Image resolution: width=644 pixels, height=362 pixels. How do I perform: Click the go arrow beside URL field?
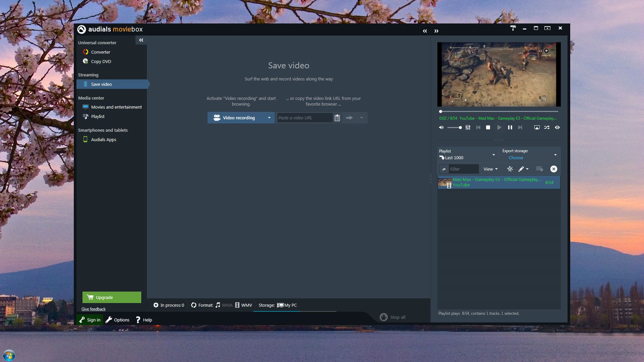point(349,118)
